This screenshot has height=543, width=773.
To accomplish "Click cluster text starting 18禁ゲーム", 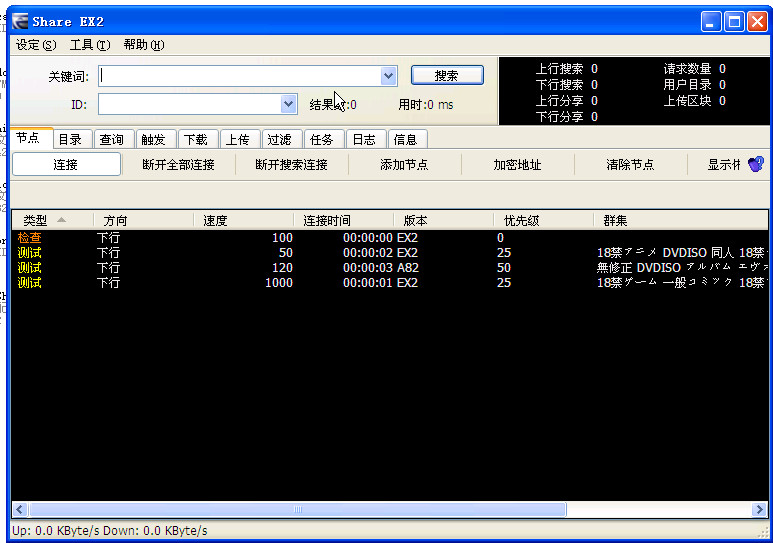I will click(x=681, y=283).
